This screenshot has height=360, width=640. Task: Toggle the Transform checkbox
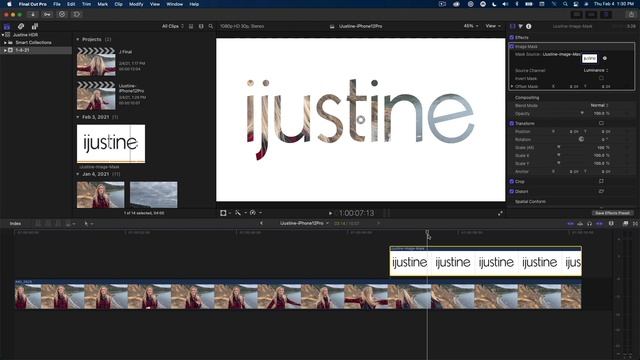pos(511,123)
